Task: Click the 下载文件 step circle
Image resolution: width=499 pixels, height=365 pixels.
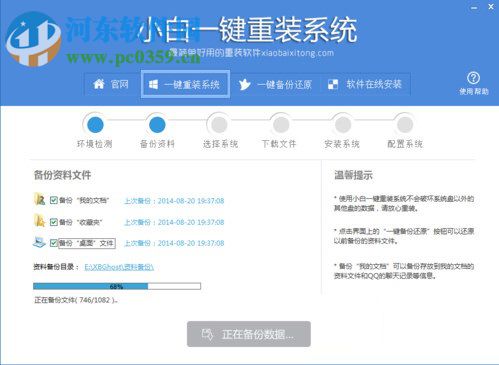Action: [281, 125]
